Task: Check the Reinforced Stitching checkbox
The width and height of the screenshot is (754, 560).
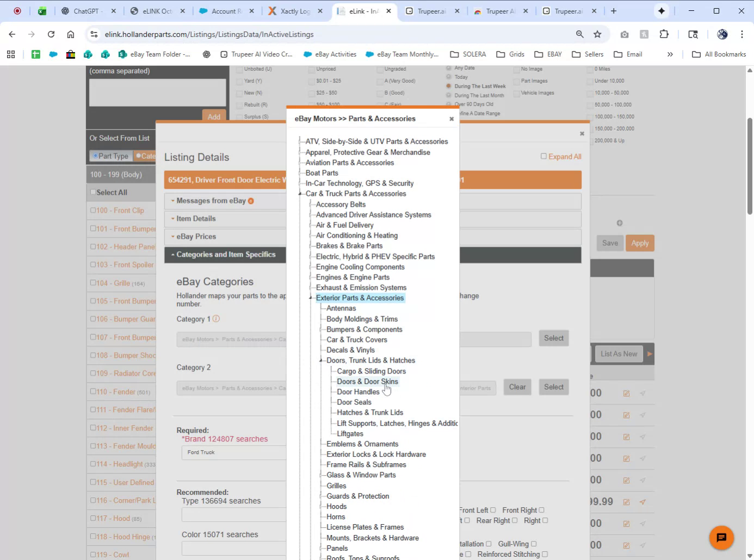Action: tap(545, 554)
